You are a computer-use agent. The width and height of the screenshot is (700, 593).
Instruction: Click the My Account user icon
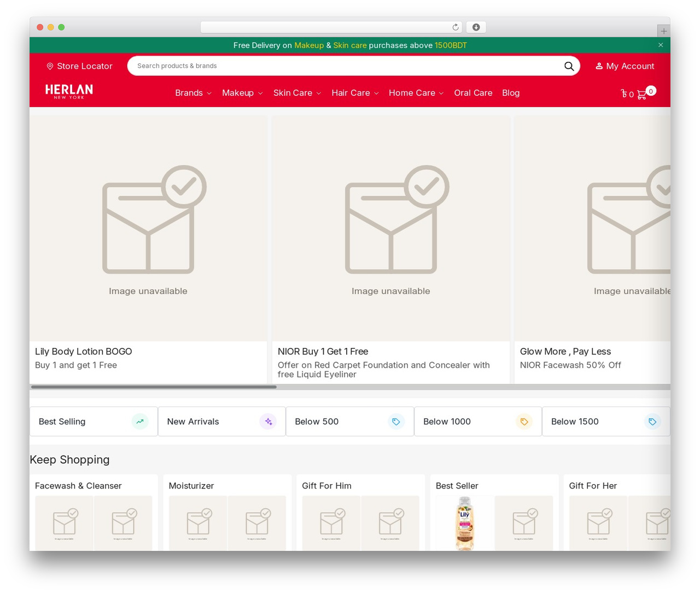coord(599,66)
